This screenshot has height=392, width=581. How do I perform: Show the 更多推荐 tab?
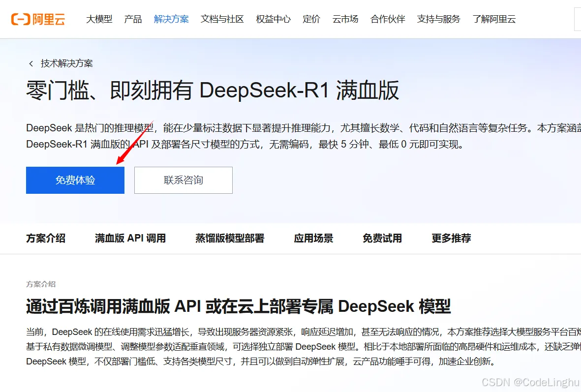point(451,238)
